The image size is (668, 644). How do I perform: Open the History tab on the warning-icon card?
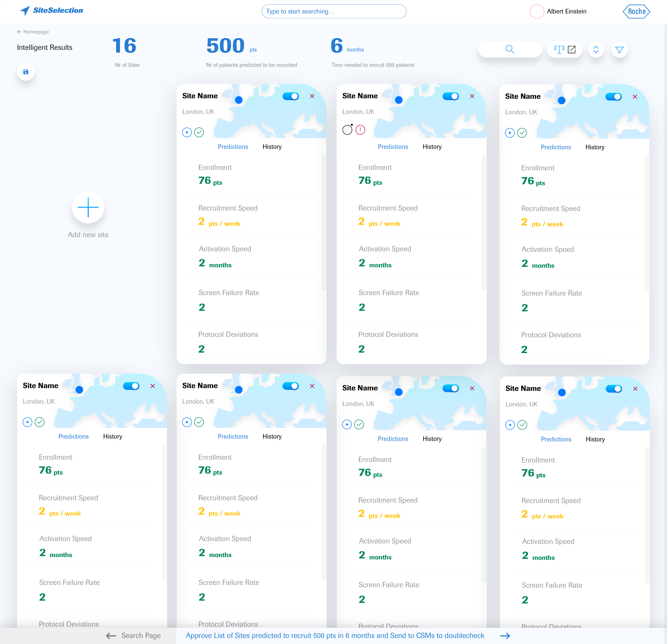coord(432,147)
